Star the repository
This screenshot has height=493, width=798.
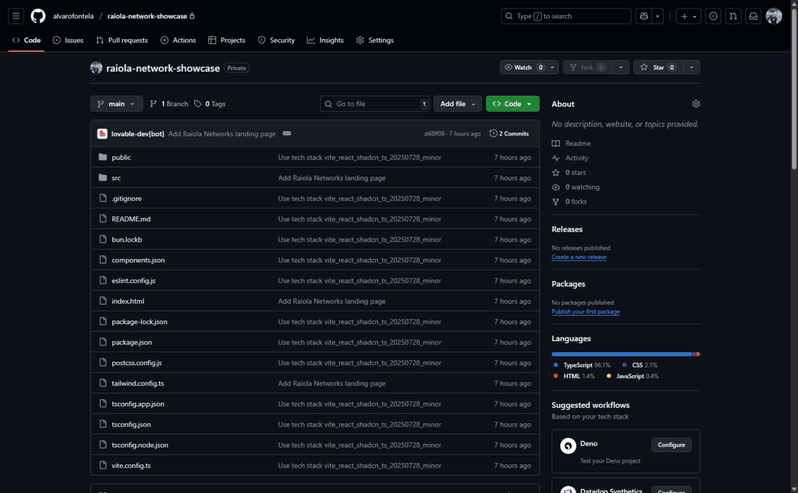[658, 67]
